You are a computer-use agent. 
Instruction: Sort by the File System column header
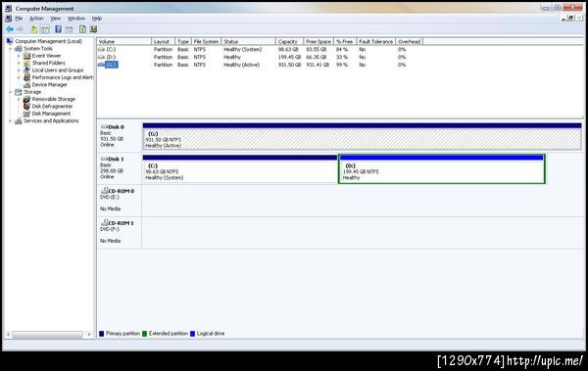[x=206, y=41]
